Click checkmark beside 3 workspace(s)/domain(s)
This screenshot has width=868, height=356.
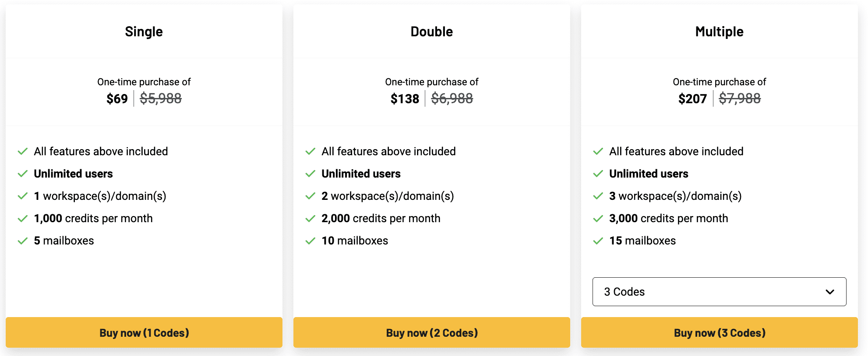point(598,196)
